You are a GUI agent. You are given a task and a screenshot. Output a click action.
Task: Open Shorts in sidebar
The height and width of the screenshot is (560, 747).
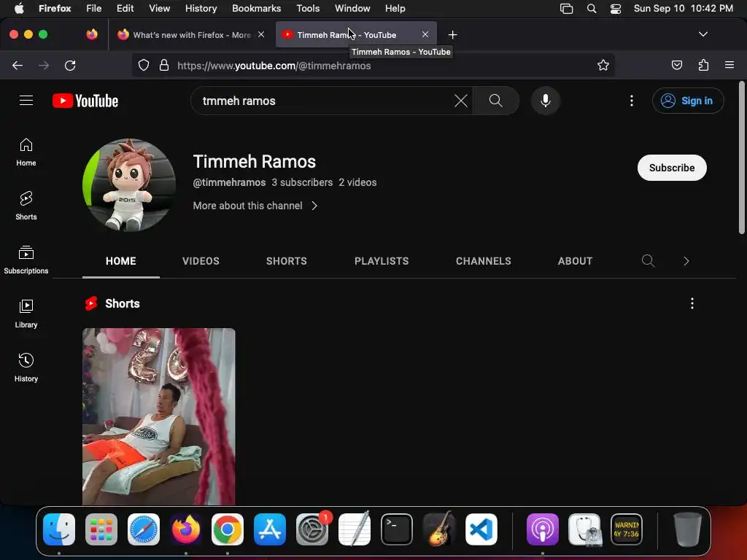point(26,206)
